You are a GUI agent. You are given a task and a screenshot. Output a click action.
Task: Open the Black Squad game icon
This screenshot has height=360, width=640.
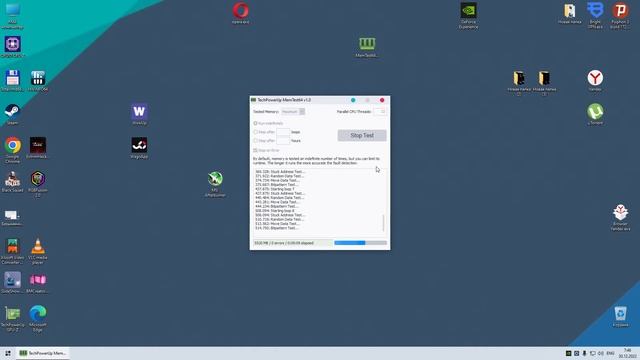12,181
